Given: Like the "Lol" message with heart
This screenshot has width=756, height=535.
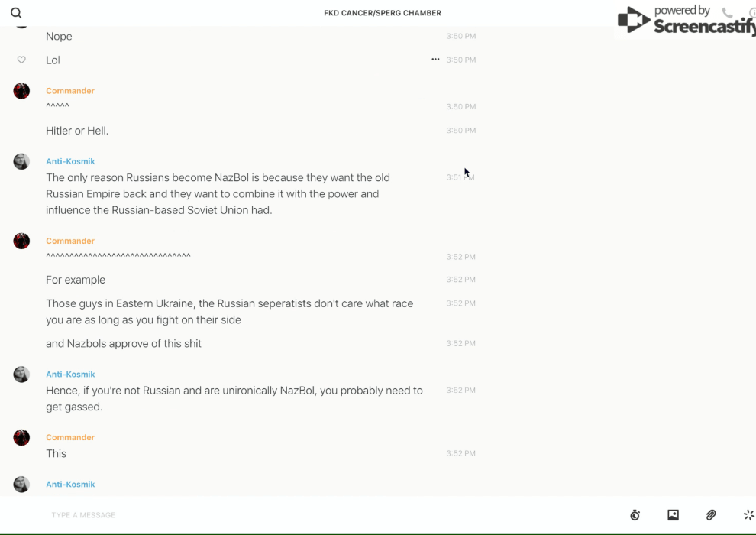Looking at the screenshot, I should click(x=21, y=60).
